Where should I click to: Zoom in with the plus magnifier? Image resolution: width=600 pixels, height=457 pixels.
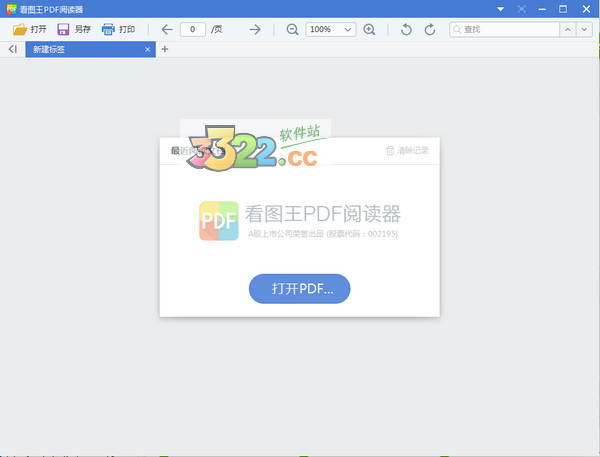click(369, 29)
